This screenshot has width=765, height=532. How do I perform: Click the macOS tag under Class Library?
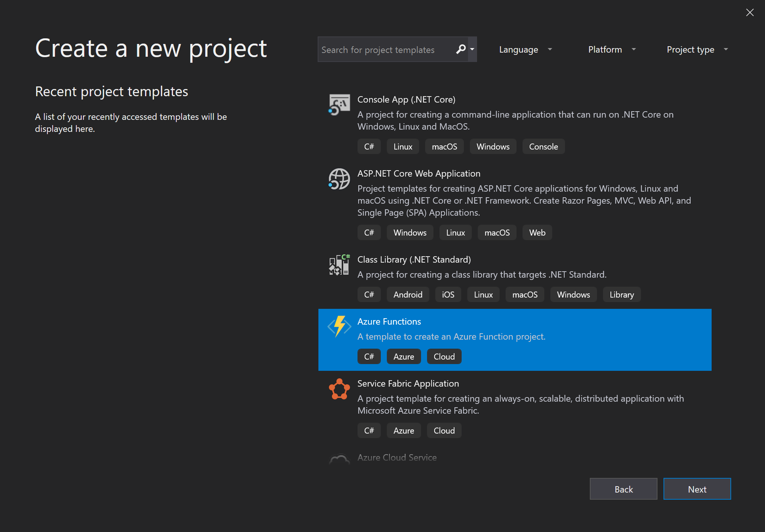[x=525, y=295]
